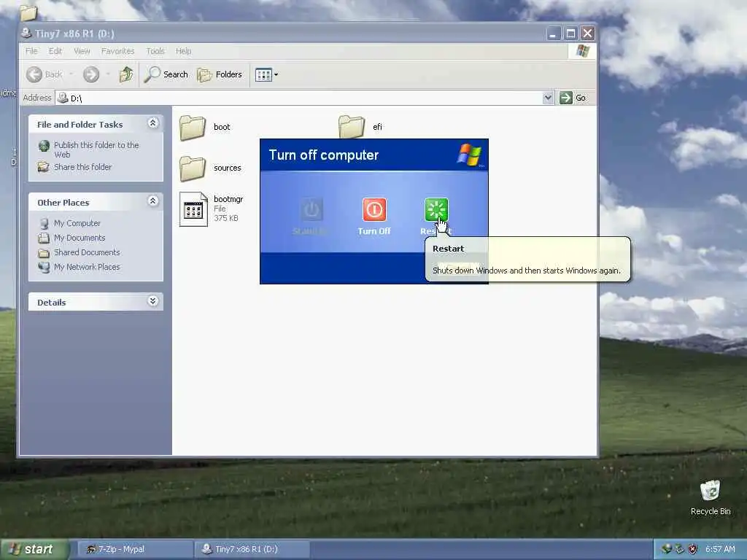Open the Edit menu

coord(55,51)
